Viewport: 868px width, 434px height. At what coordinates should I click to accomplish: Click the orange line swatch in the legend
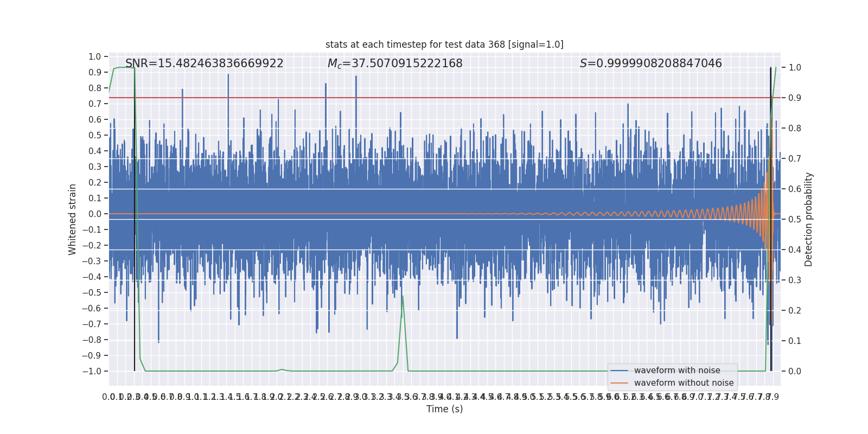[619, 383]
